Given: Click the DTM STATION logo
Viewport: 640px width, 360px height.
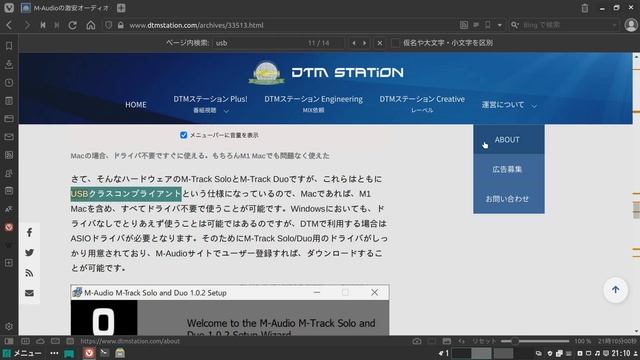Looking at the screenshot, I should pos(326,73).
